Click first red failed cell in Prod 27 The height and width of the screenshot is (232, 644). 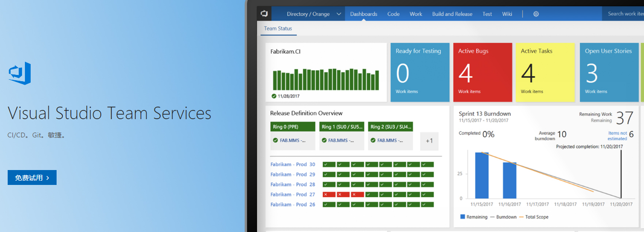pyautogui.click(x=329, y=195)
